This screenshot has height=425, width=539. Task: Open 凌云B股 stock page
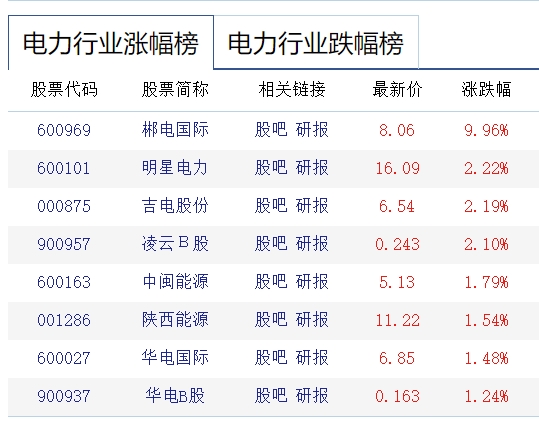pos(175,244)
